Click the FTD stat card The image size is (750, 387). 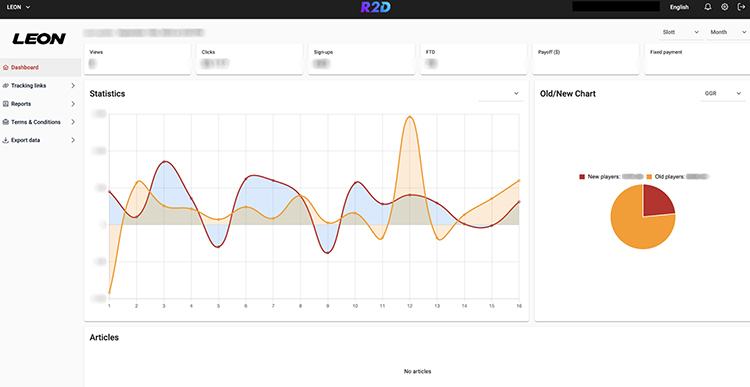pyautogui.click(x=474, y=59)
